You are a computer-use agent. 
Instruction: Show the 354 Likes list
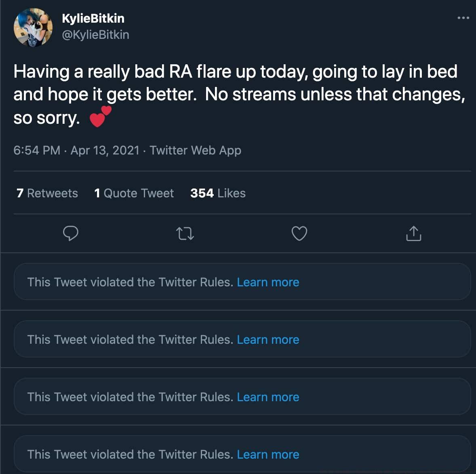point(218,193)
